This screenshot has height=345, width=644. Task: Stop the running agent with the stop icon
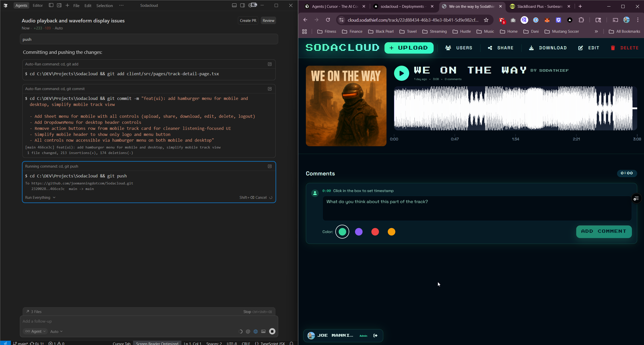[272, 331]
